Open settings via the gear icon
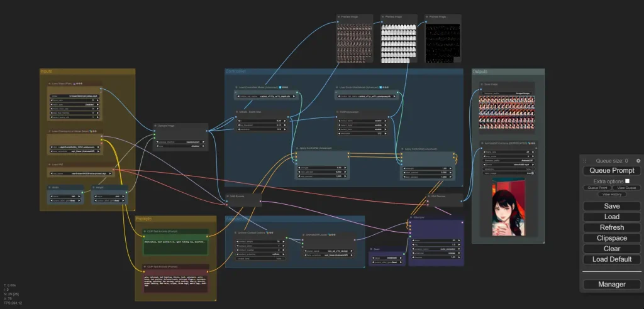 click(638, 161)
